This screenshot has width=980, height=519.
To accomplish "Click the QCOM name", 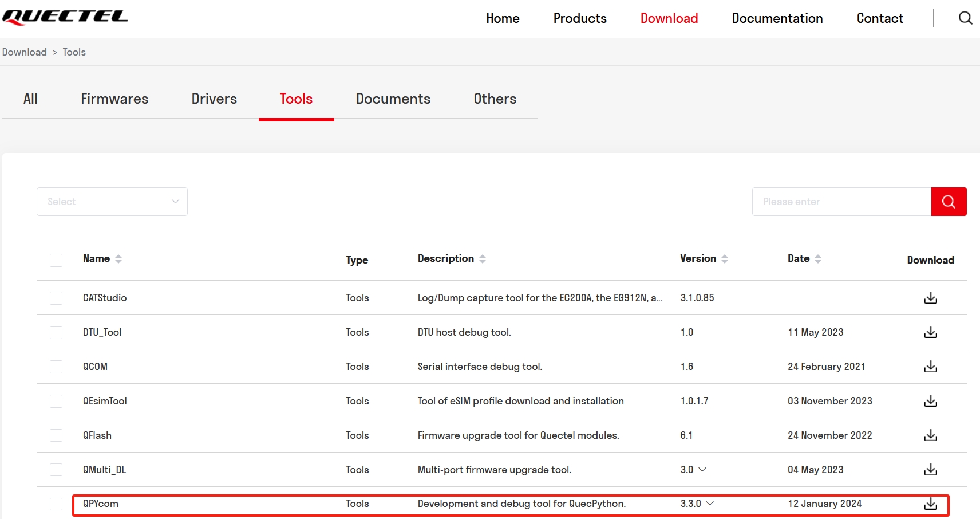I will point(95,367).
